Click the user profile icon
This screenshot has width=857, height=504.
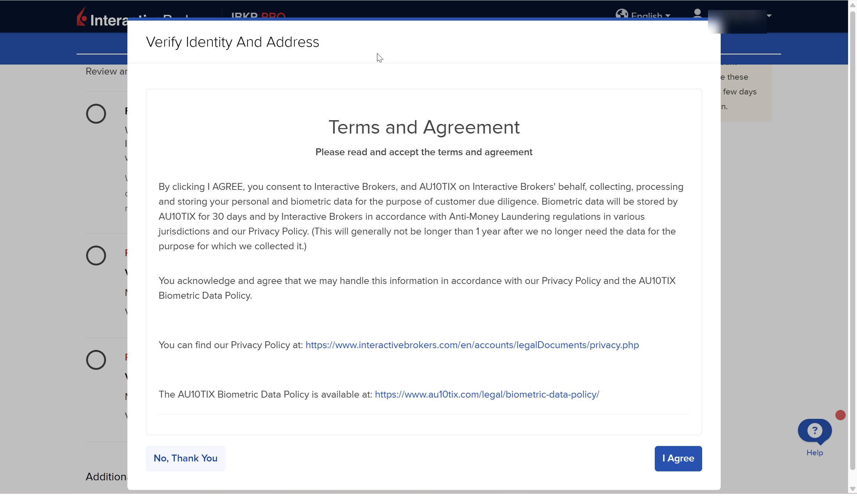697,14
